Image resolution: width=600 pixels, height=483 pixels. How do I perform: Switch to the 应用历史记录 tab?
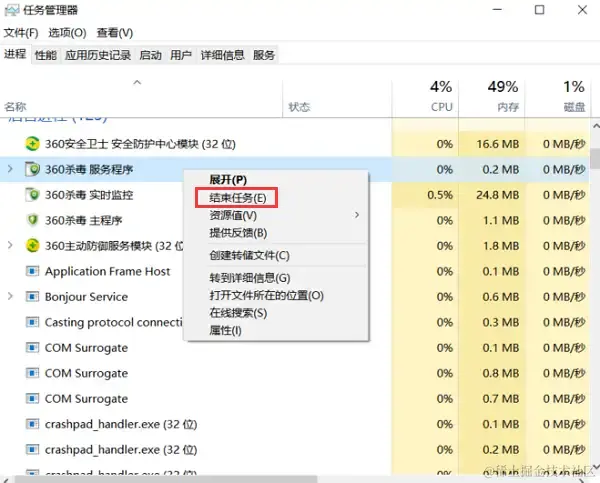[x=98, y=55]
